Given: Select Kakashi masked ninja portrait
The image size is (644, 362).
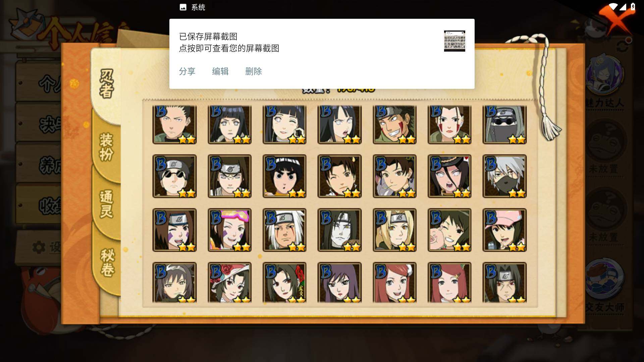Looking at the screenshot, I should click(504, 176).
